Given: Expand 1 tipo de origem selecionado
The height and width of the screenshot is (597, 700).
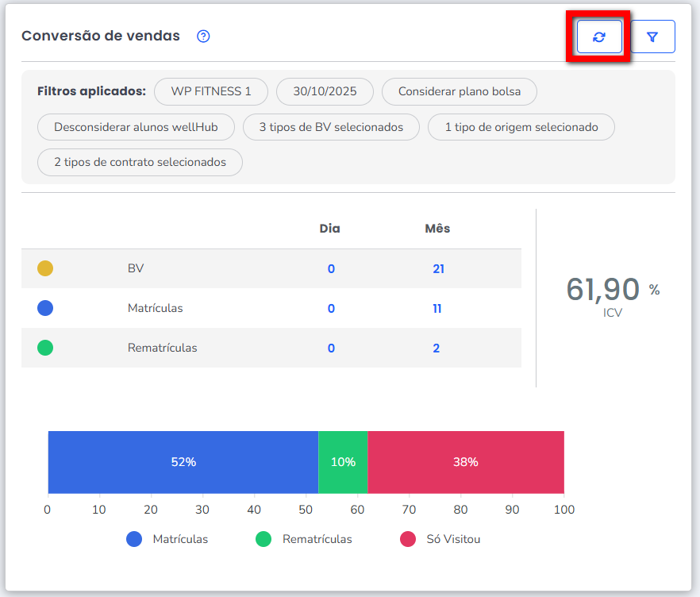Looking at the screenshot, I should pos(521,127).
